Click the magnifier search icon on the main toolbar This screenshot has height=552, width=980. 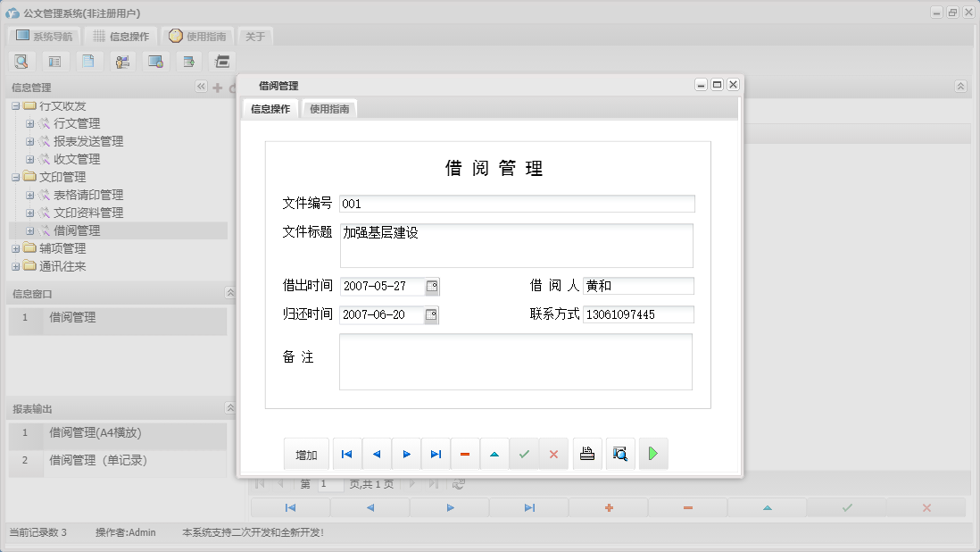pos(21,61)
